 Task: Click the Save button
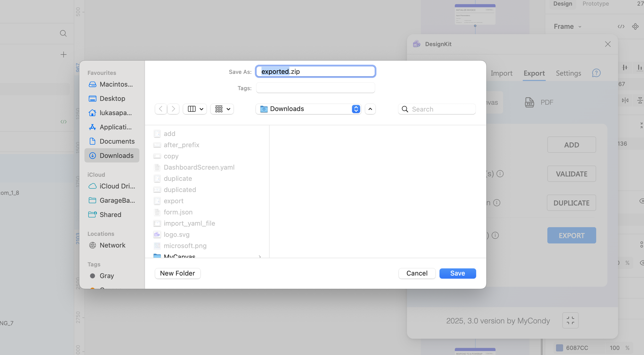(x=458, y=273)
